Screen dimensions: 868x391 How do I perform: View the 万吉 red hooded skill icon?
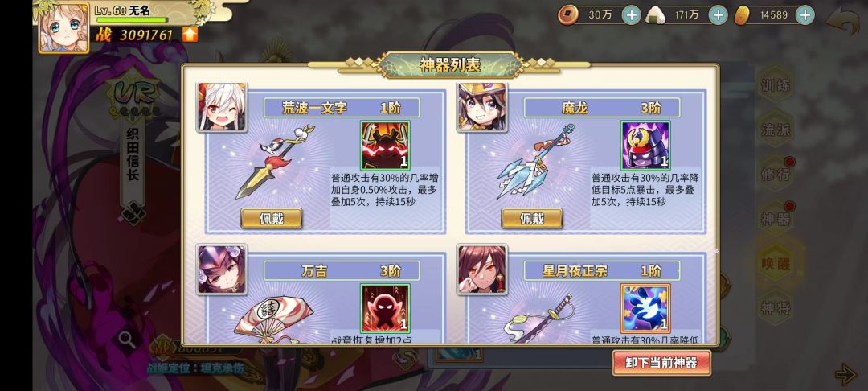point(385,308)
